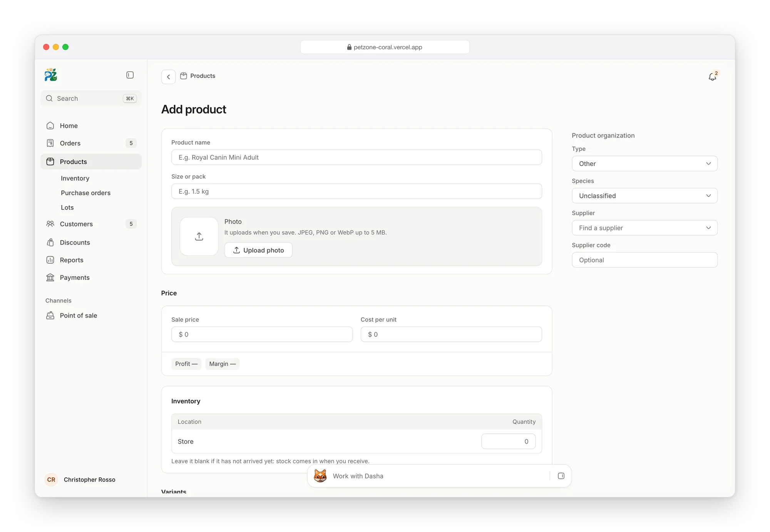The width and height of the screenshot is (770, 532).
Task: Click the Orders receipt icon
Action: 50,143
